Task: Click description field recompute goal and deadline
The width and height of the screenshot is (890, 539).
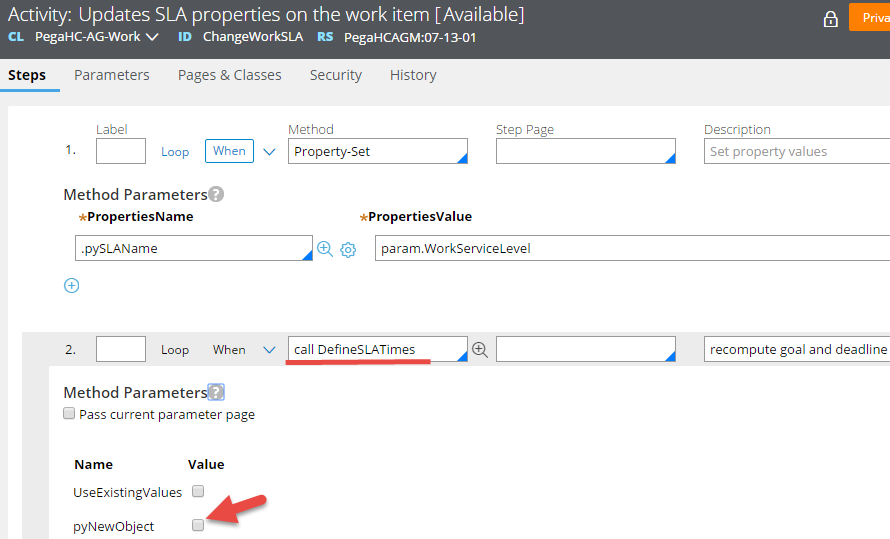Action: (x=797, y=349)
